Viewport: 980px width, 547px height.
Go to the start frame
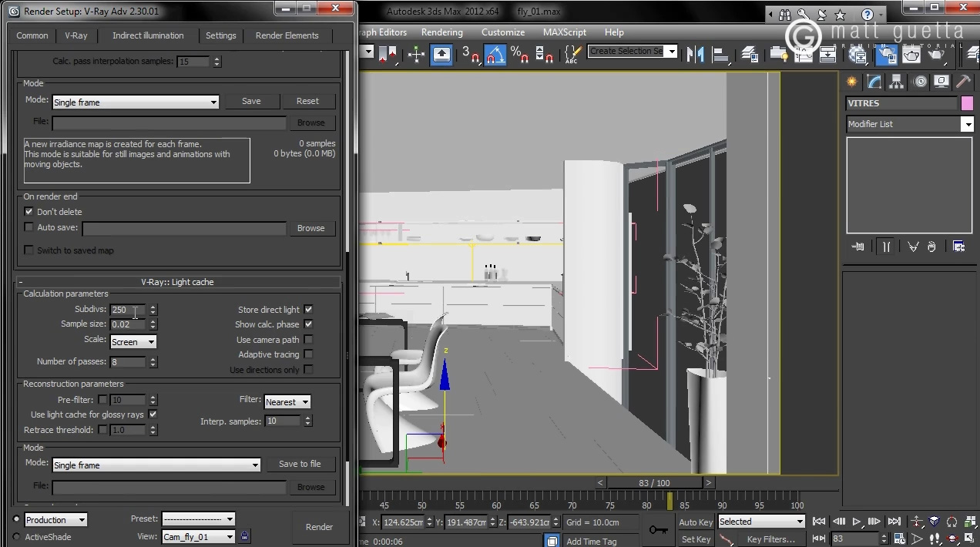point(820,522)
